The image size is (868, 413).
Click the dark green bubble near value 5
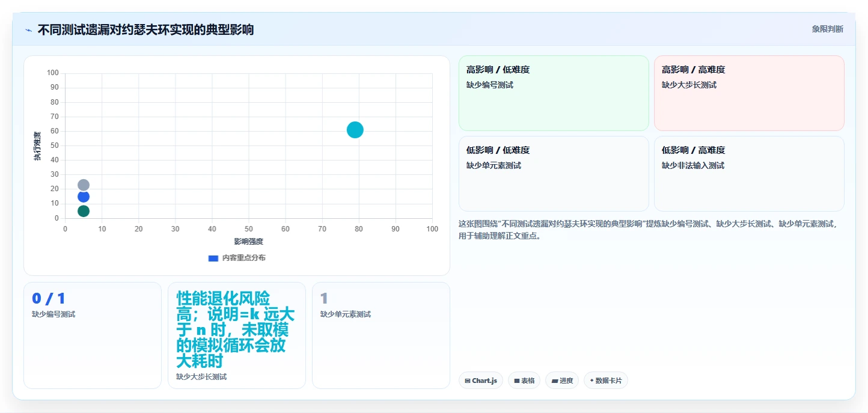click(x=84, y=211)
